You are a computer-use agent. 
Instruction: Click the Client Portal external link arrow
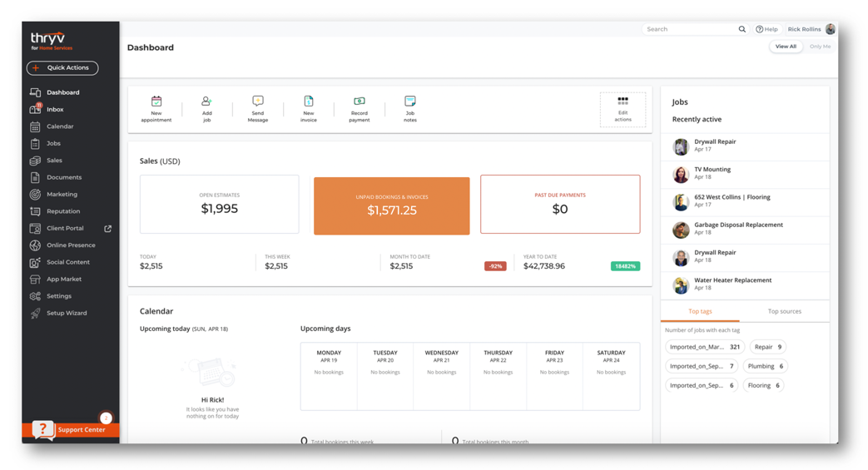click(x=108, y=228)
